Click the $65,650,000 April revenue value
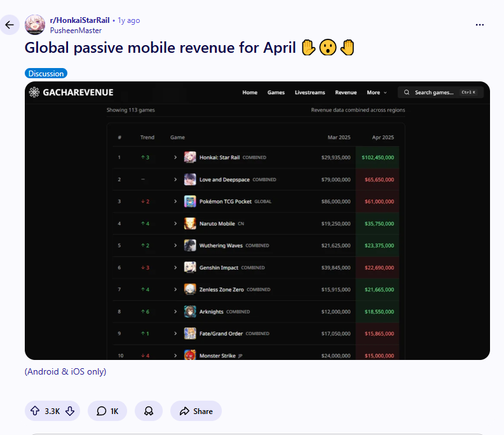This screenshot has width=504, height=435. (x=379, y=179)
